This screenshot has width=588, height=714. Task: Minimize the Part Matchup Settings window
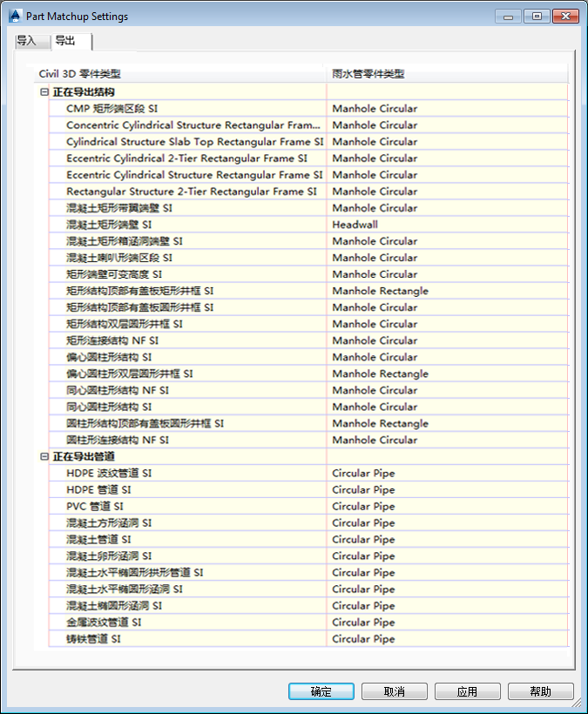(509, 17)
